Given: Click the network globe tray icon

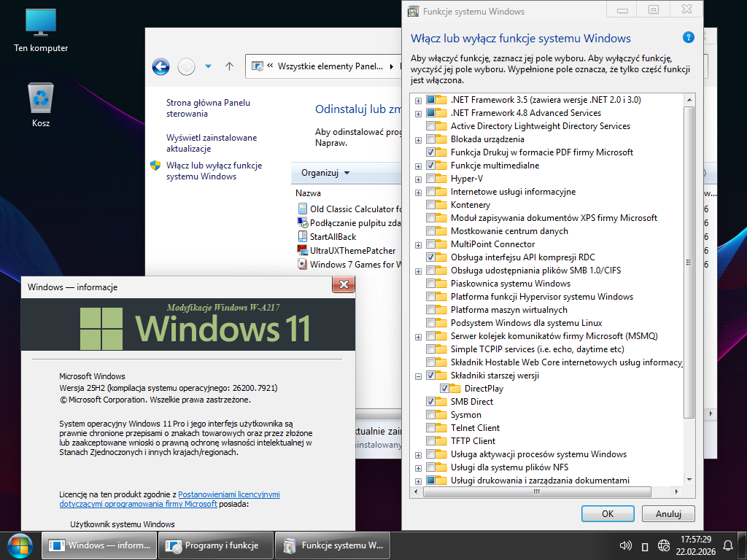Looking at the screenshot, I should tap(664, 545).
